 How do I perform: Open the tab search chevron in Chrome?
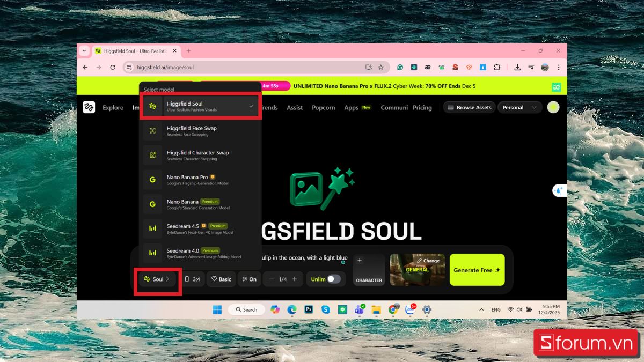[x=84, y=51]
